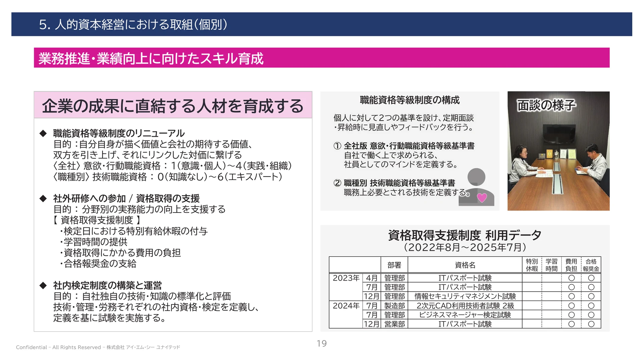
Task: Click the line 【 資格取得支援制度 】
Action: 97,220
